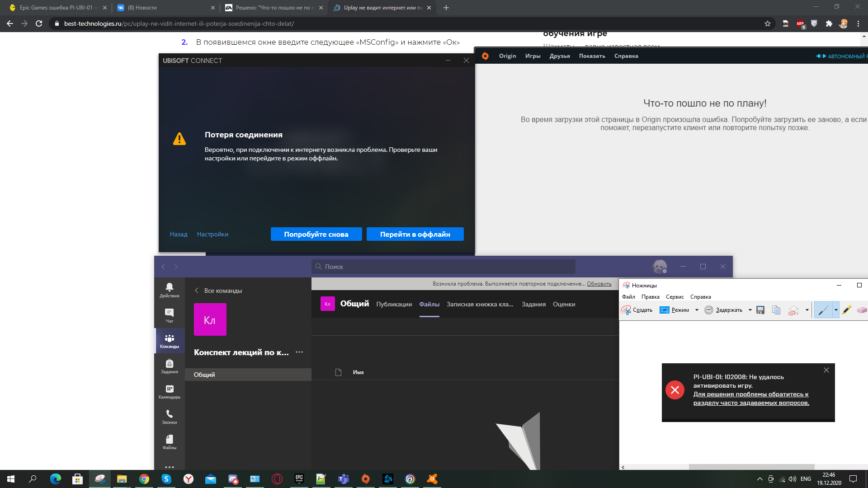Click Попробуйте снова in Ubisoft Connect

click(x=316, y=234)
